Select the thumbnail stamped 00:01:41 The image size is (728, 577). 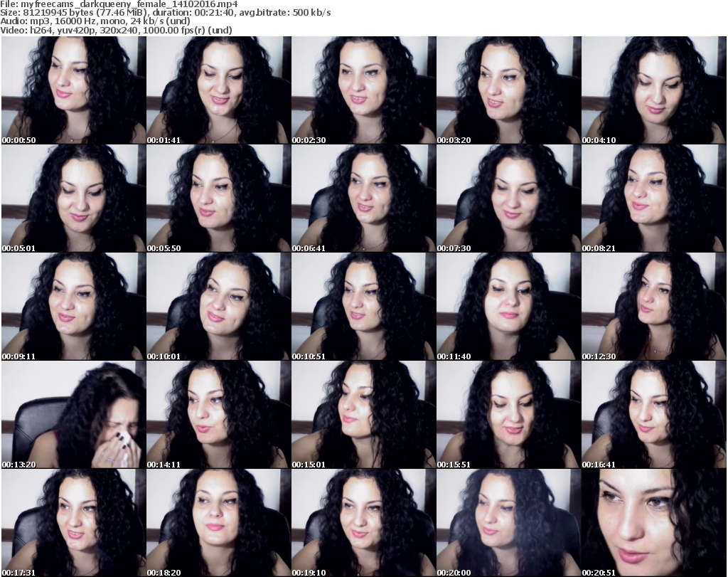[x=219, y=90]
